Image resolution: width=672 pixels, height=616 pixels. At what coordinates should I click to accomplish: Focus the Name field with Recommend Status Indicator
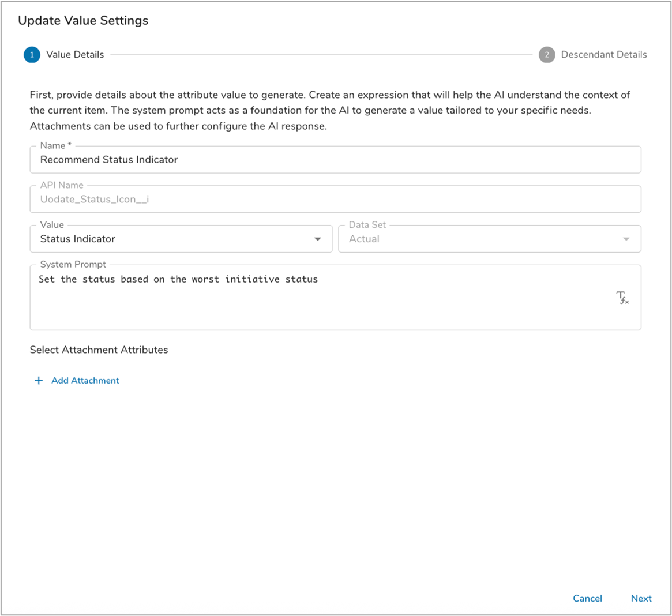[335, 160]
